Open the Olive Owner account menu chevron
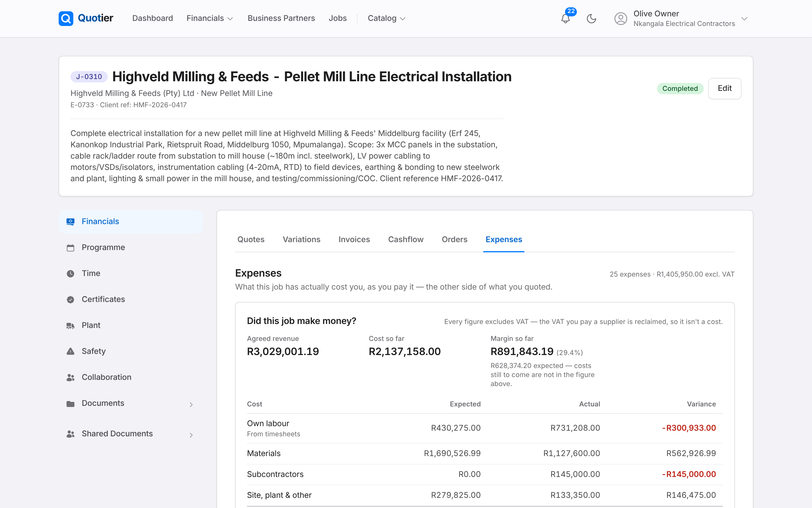 744,19
